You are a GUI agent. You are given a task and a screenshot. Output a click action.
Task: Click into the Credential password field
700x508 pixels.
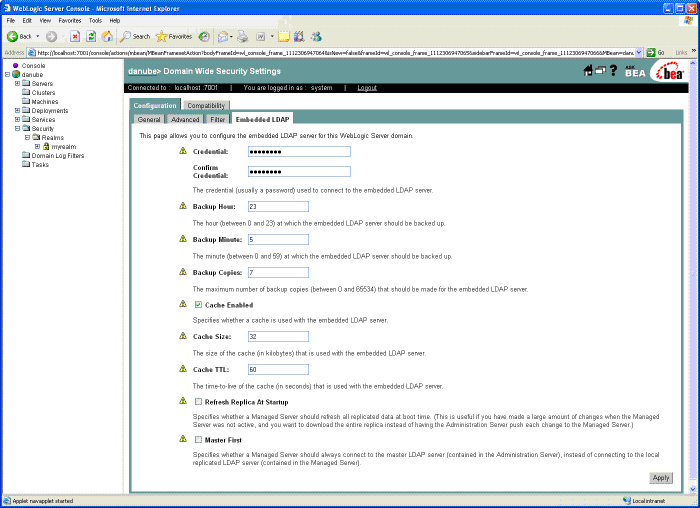[299, 152]
